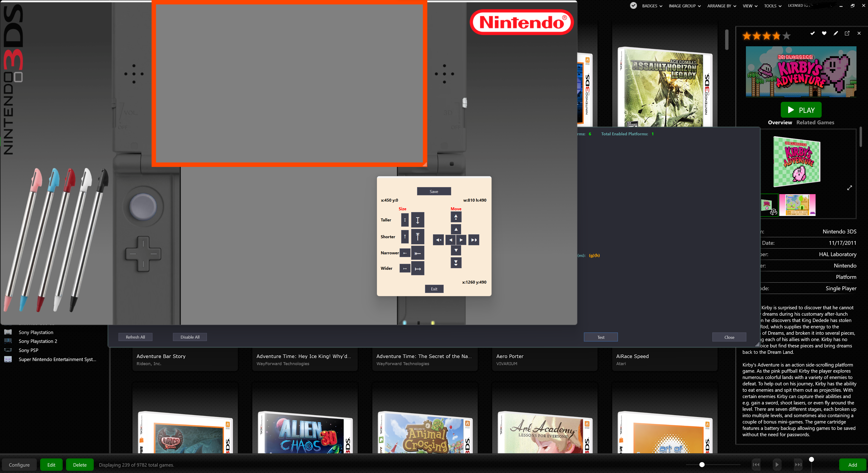The image size is (868, 473).
Task: Click the pencil edit icon in details panel
Action: click(836, 33)
